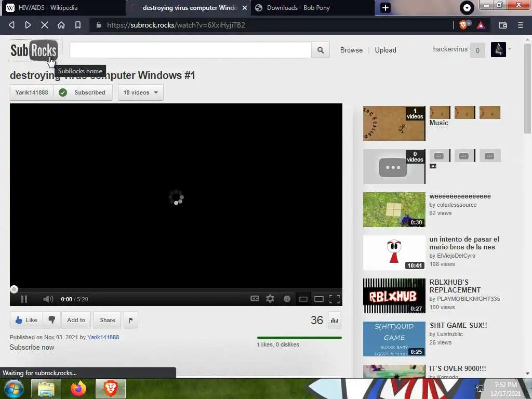Open Brave from the taskbar
Screen dimensions: 532x399
111,389
